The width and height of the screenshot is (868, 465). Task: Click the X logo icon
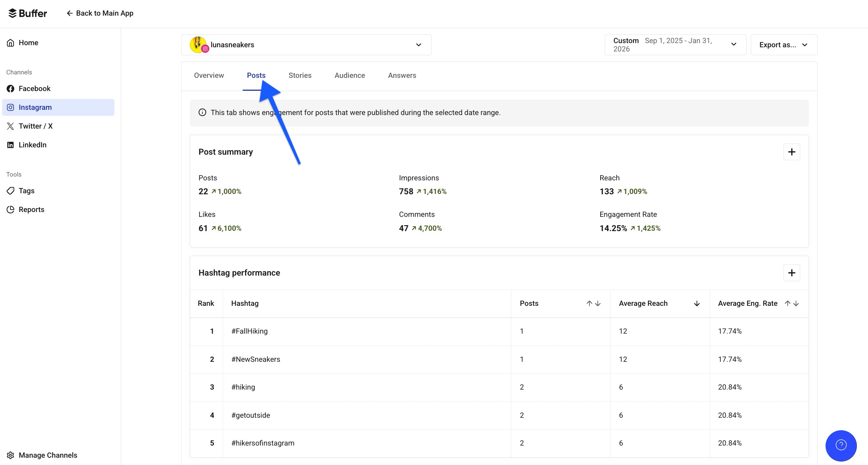coord(11,126)
